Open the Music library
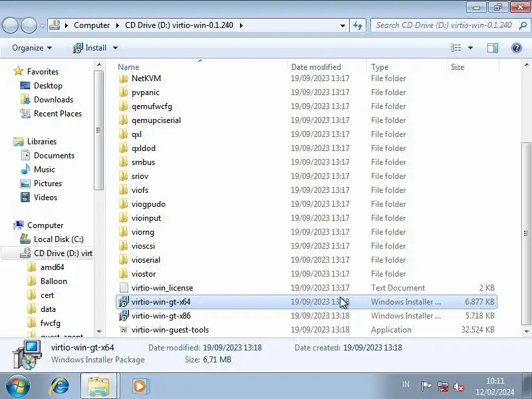This screenshot has height=399, width=532. [44, 170]
